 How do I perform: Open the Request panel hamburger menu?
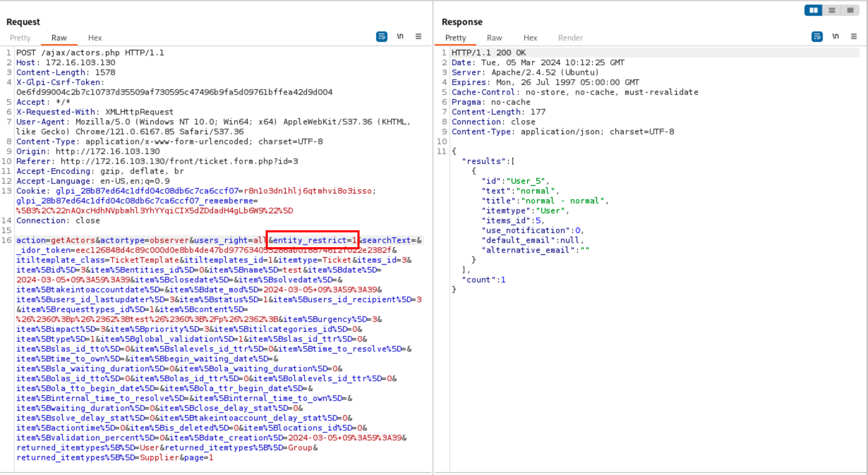coord(418,36)
